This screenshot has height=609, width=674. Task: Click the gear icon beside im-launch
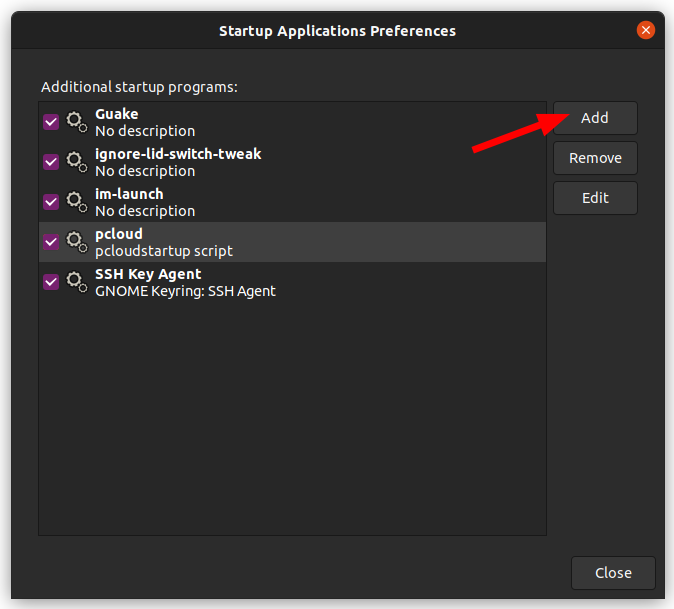coord(77,202)
